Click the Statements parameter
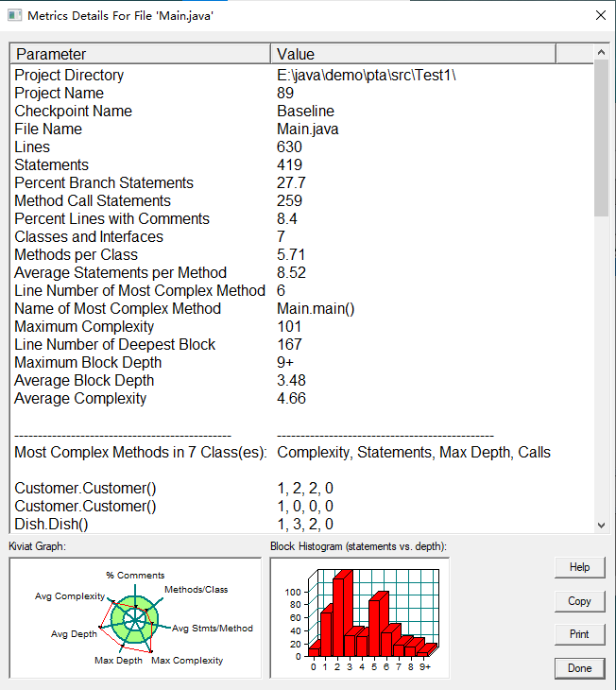This screenshot has width=616, height=690. point(51,165)
